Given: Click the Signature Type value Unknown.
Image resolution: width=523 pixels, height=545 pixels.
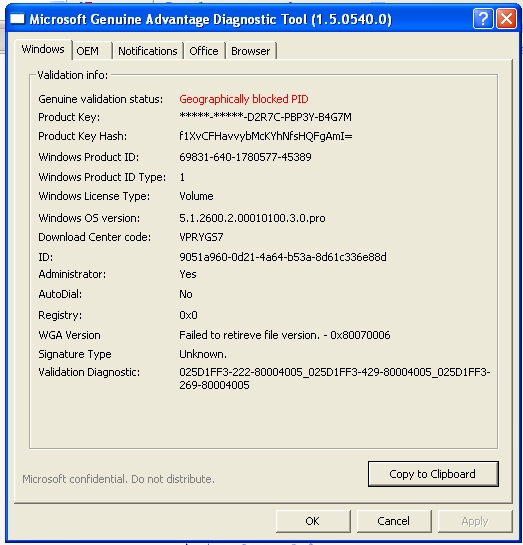Looking at the screenshot, I should coord(203,354).
